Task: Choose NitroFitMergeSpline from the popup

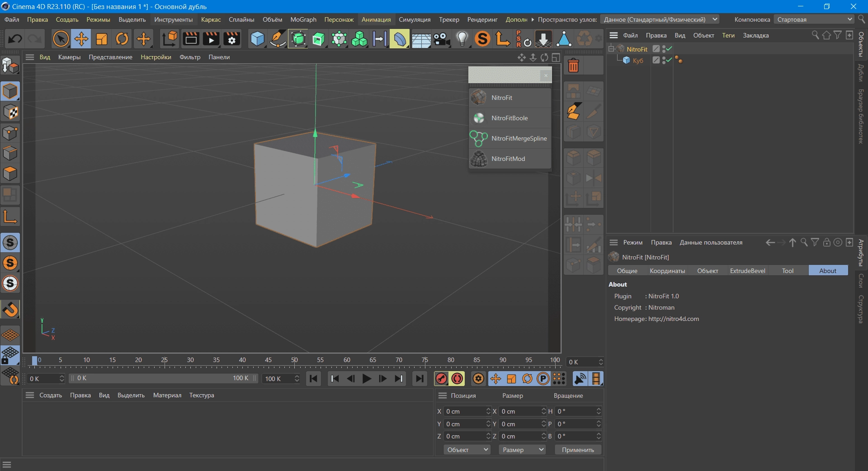Action: 510,138
